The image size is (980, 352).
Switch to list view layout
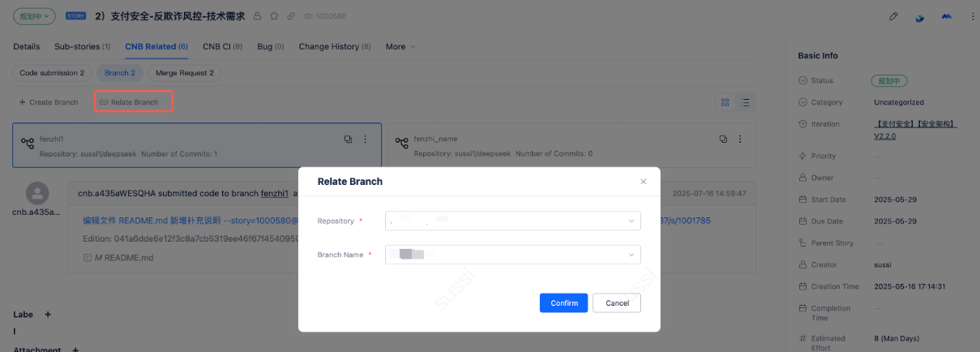745,103
